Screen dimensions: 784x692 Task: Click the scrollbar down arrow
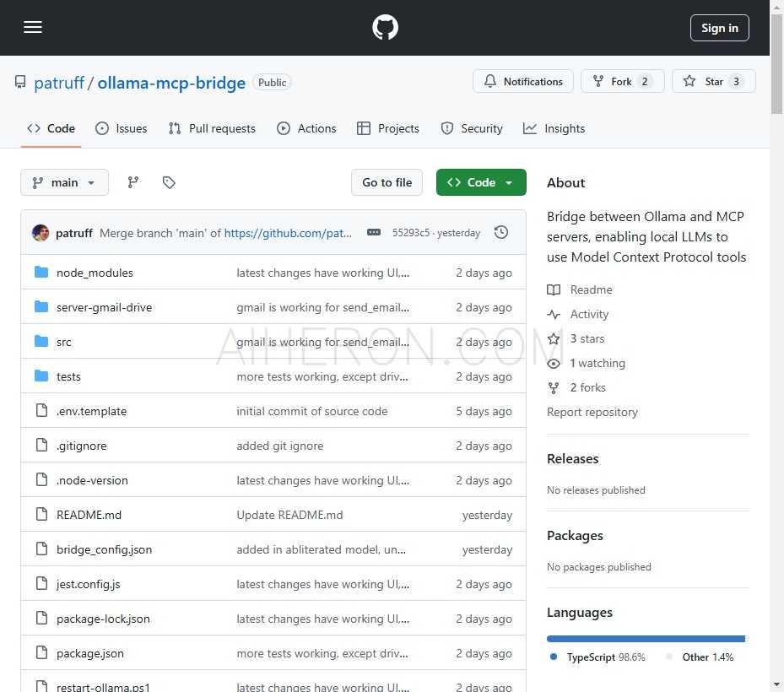[x=776, y=684]
